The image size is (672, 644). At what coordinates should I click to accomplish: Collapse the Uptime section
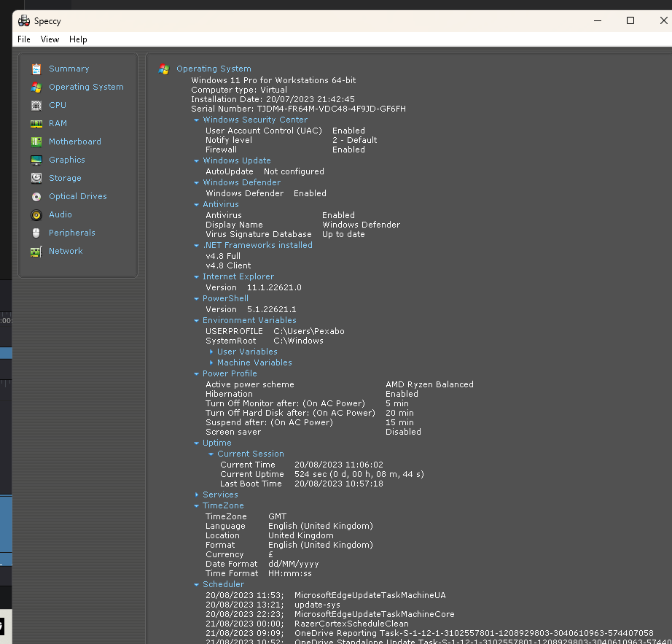pyautogui.click(x=196, y=443)
